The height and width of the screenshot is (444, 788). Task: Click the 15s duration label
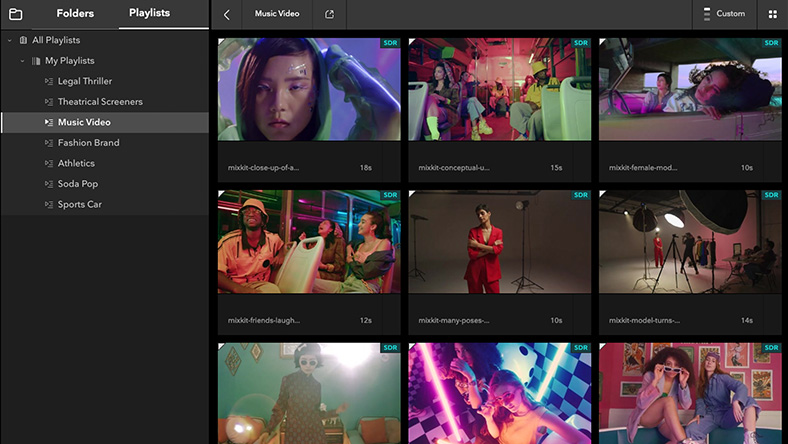[x=556, y=168]
